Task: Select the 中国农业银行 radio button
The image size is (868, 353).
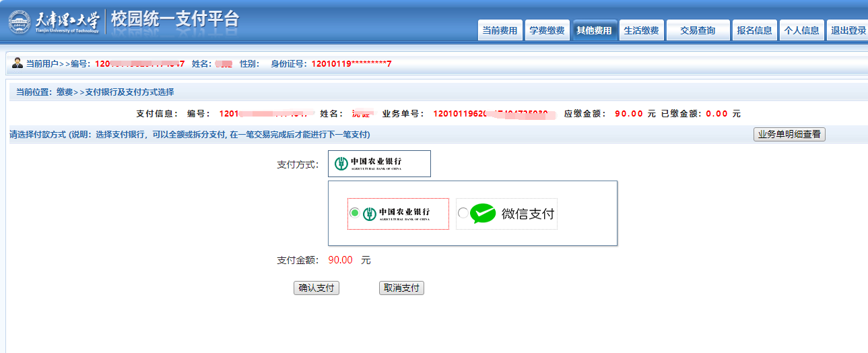Action: (x=355, y=214)
